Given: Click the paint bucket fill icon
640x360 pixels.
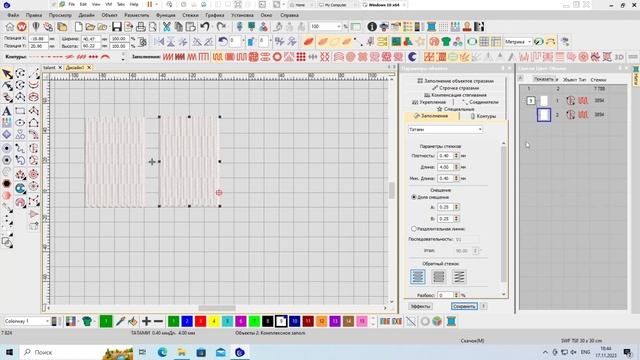Looking at the screenshot, I should tap(133, 322).
